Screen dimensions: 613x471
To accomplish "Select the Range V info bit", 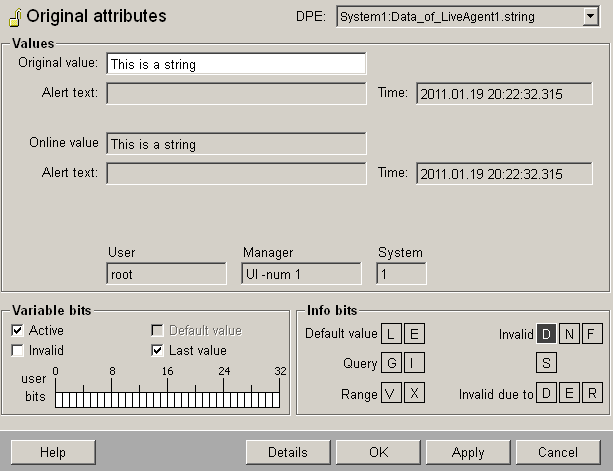I will coord(391,393).
